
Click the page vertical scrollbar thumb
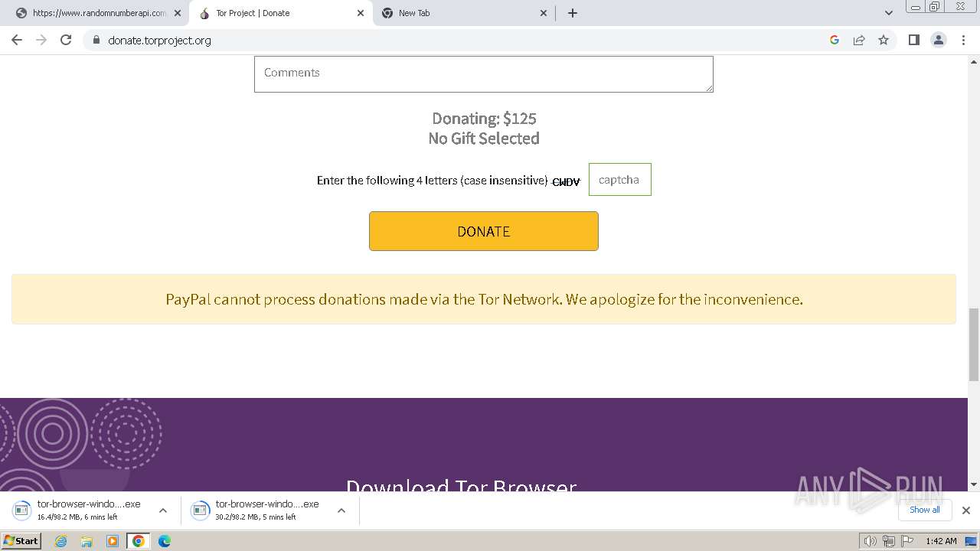(974, 344)
